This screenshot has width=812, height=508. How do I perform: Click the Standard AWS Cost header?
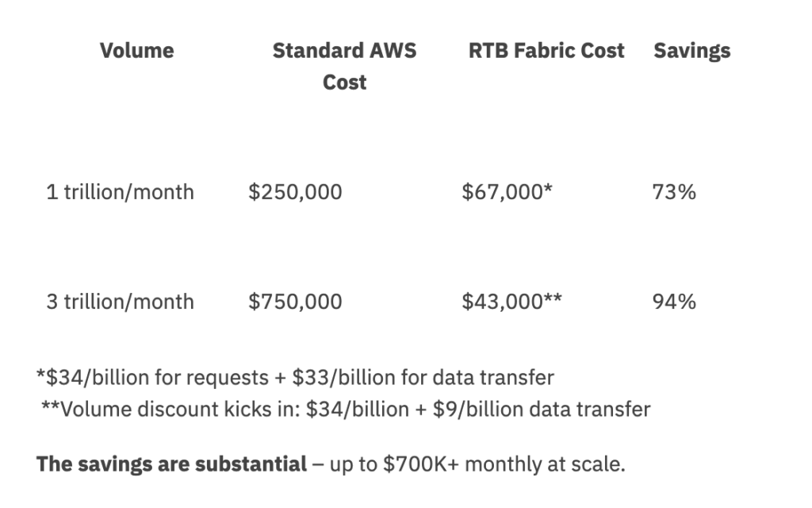[344, 51]
